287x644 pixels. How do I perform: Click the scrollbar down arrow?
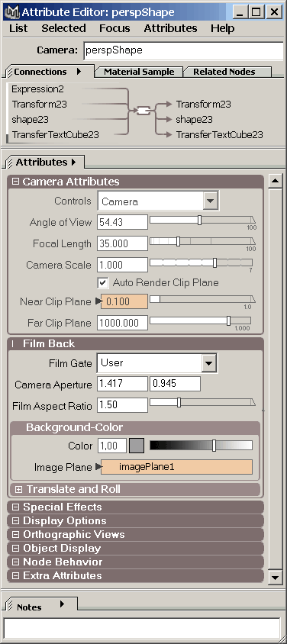tap(275, 577)
